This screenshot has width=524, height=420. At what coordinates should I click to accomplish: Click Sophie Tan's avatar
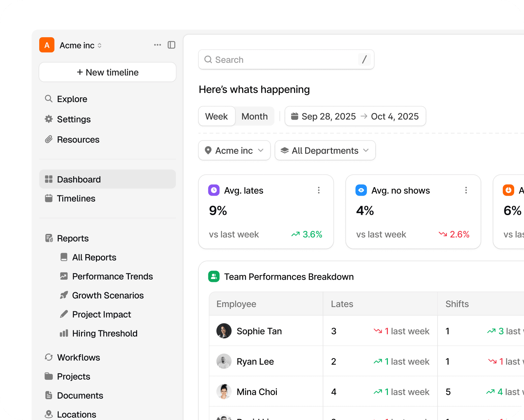[224, 331]
